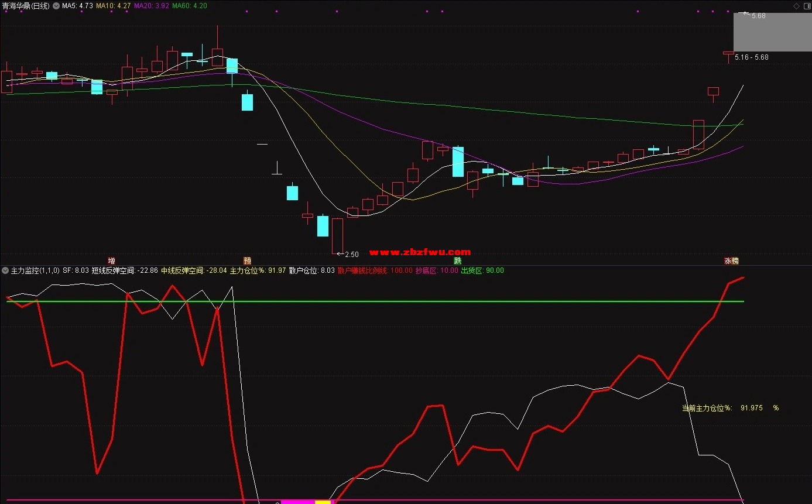Click the SF: 8.03 value
The image size is (812, 504).
coord(76,270)
